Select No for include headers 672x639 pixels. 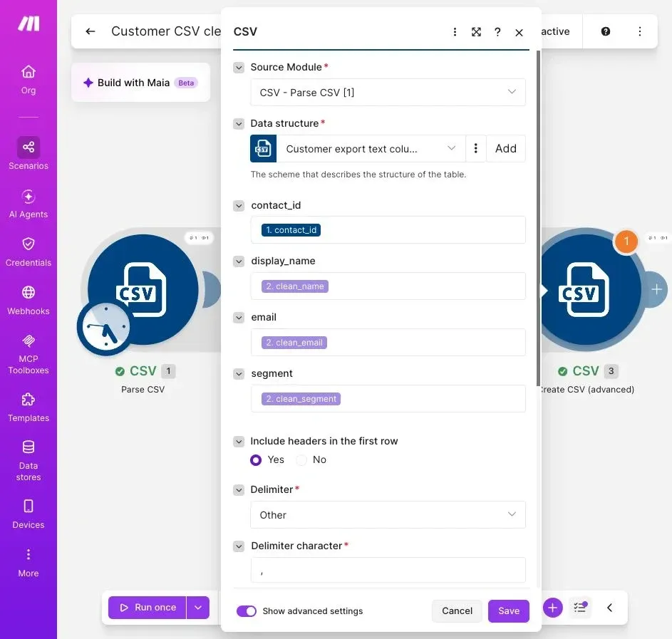(x=301, y=460)
